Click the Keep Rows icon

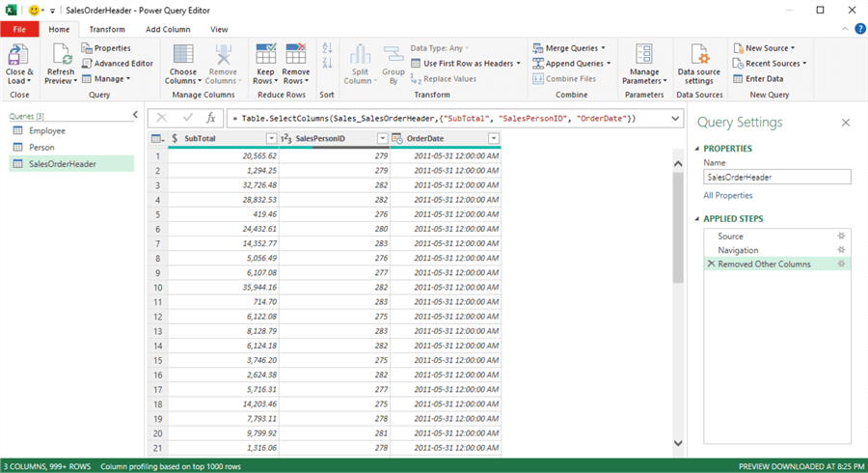(x=265, y=56)
